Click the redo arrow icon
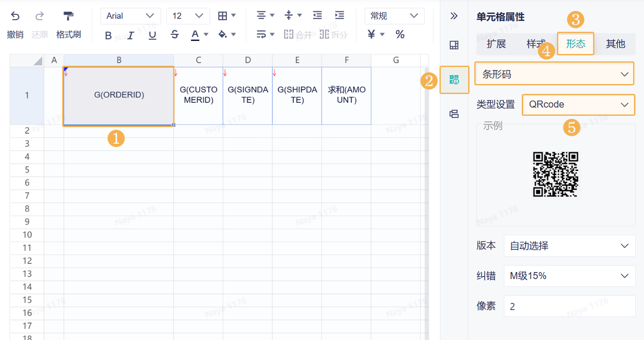 tap(40, 16)
